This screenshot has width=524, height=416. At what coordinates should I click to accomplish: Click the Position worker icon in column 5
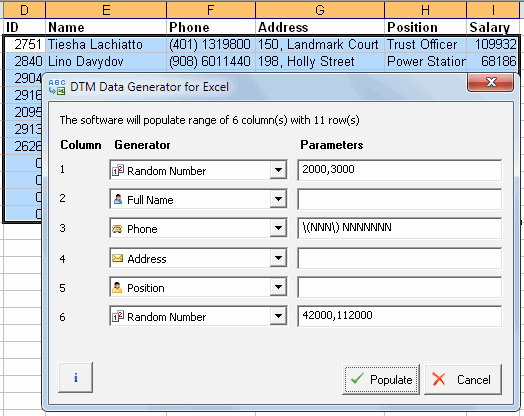117,287
